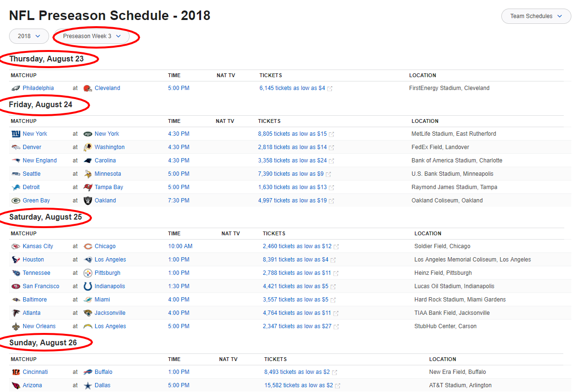Click the Saturday, August 25 heading
579x392 pixels.
[46, 217]
